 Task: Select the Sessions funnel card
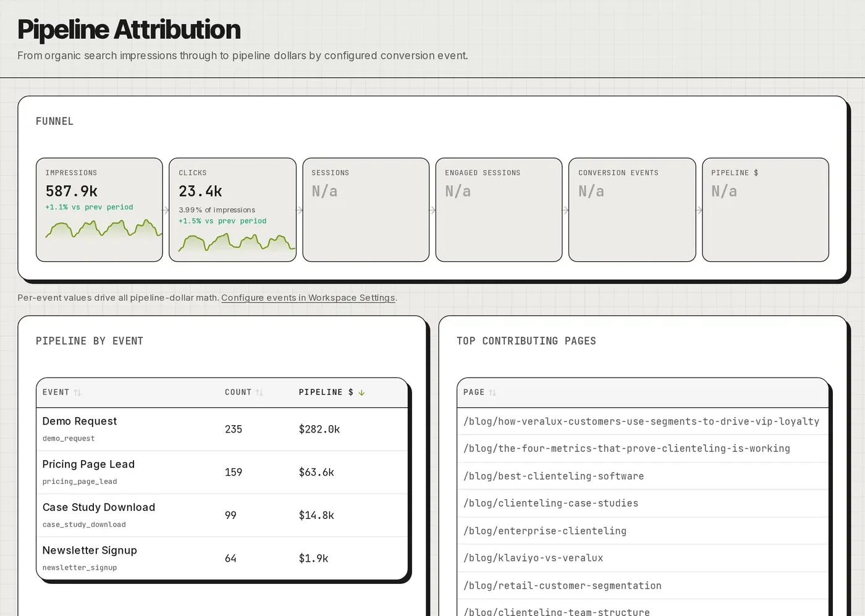click(x=366, y=209)
